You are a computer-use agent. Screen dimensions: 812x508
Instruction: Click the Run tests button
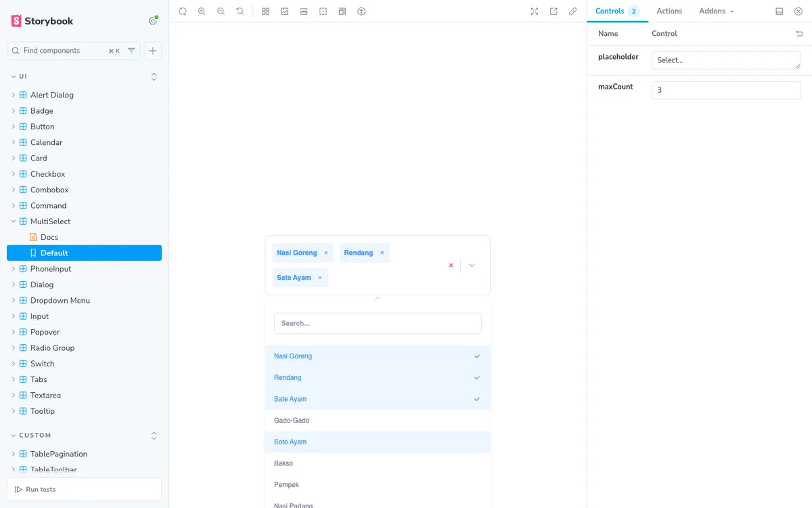tap(84, 489)
